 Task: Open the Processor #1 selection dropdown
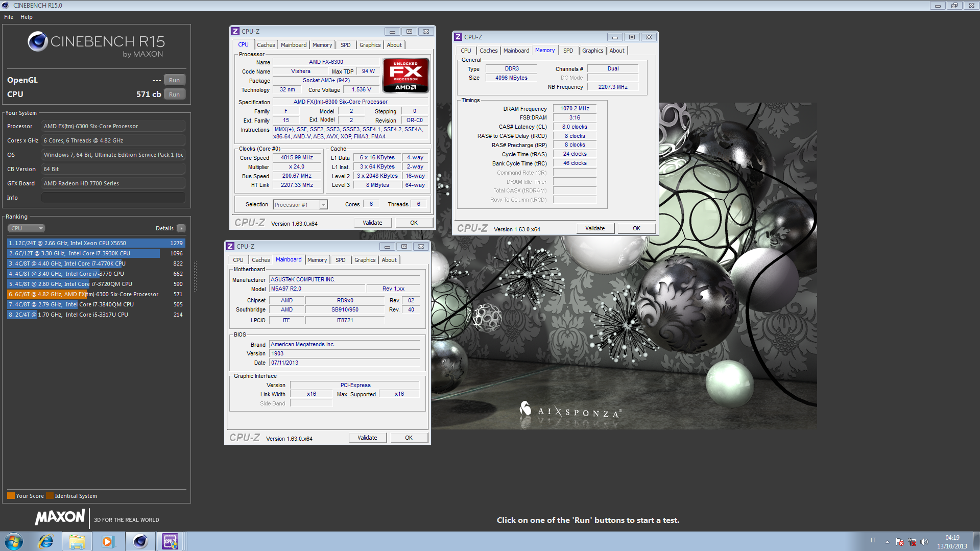300,205
